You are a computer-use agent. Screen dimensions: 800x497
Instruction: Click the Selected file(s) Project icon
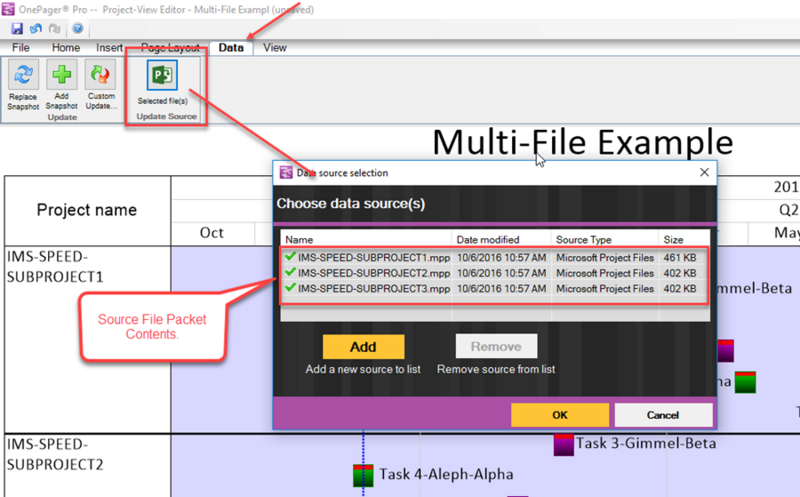click(x=162, y=75)
